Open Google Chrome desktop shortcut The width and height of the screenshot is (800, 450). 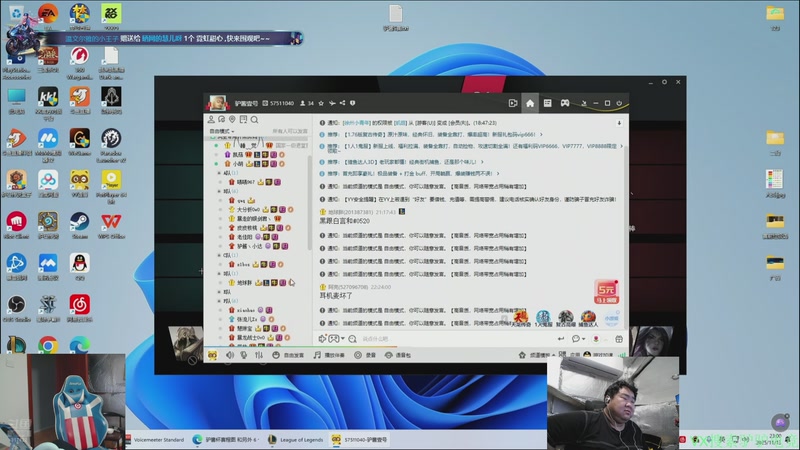click(48, 346)
